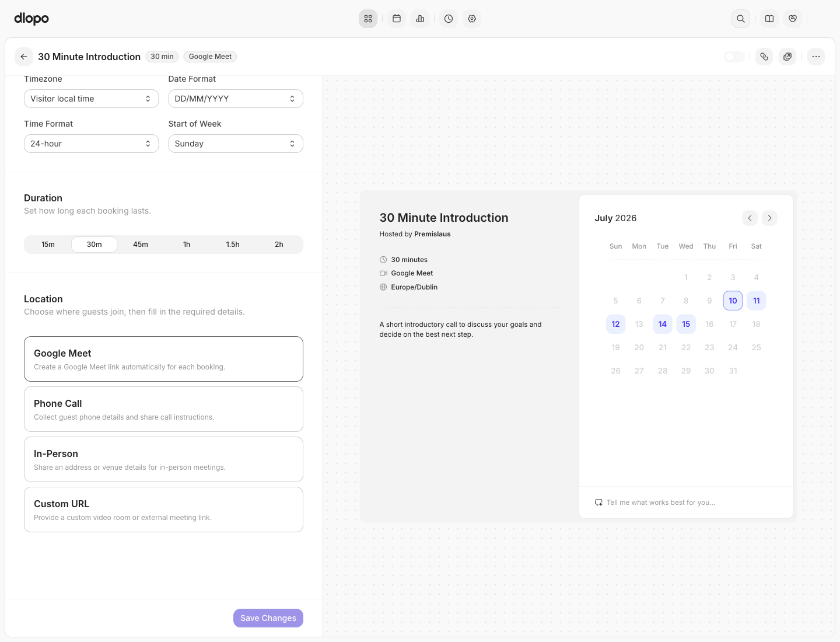Click disabled date 25 in calendar

click(757, 347)
